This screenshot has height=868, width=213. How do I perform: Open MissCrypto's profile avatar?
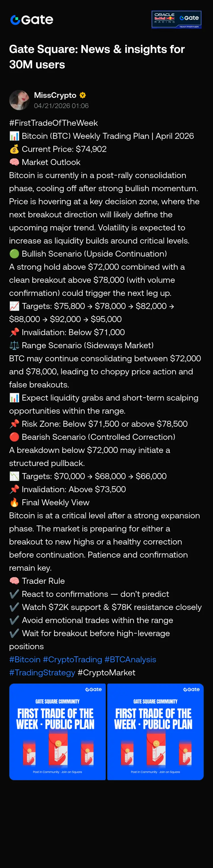[20, 100]
